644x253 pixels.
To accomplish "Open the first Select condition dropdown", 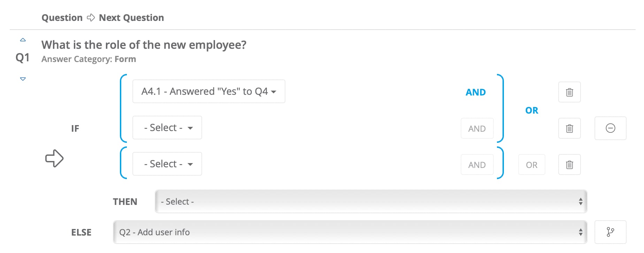I will [167, 128].
